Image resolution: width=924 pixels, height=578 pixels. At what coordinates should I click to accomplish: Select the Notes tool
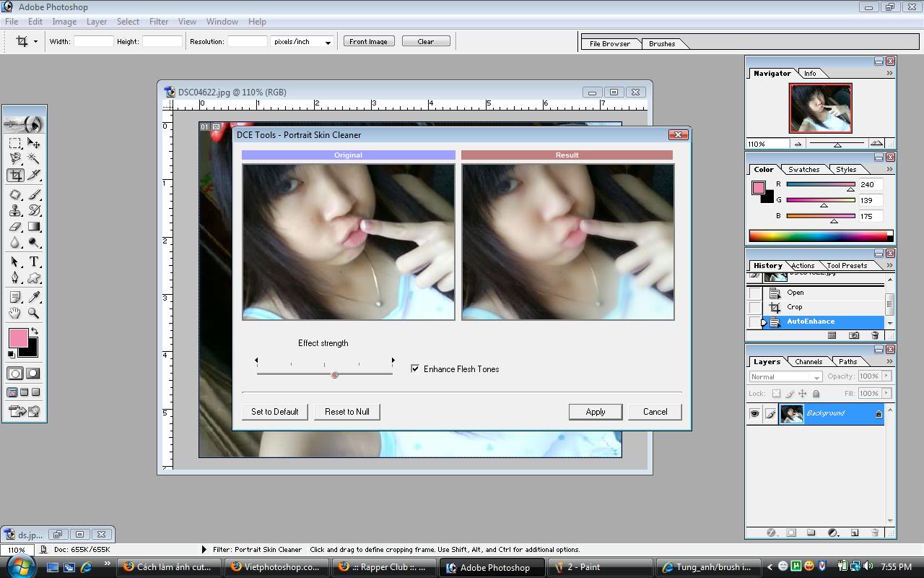pos(15,297)
